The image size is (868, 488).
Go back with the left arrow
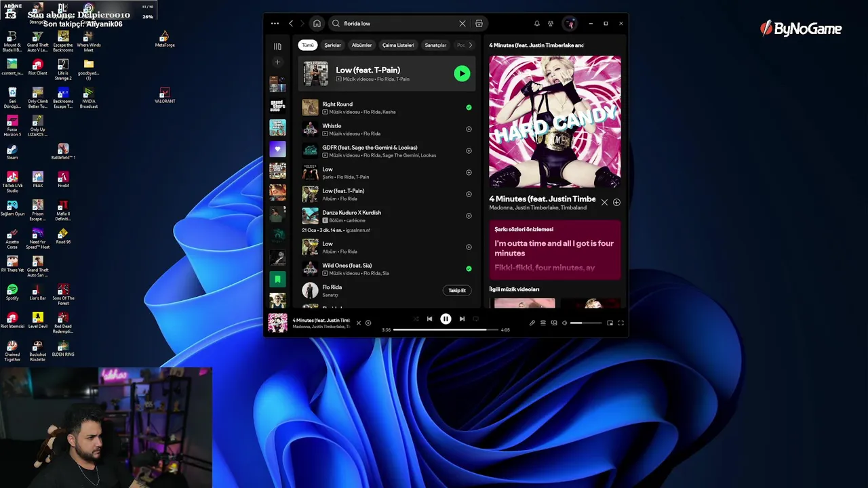pyautogui.click(x=291, y=23)
